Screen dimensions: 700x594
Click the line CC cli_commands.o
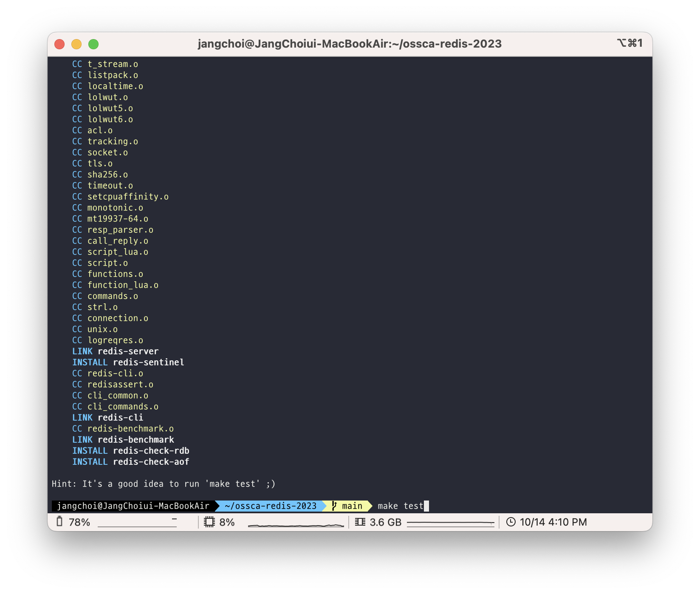[116, 406]
